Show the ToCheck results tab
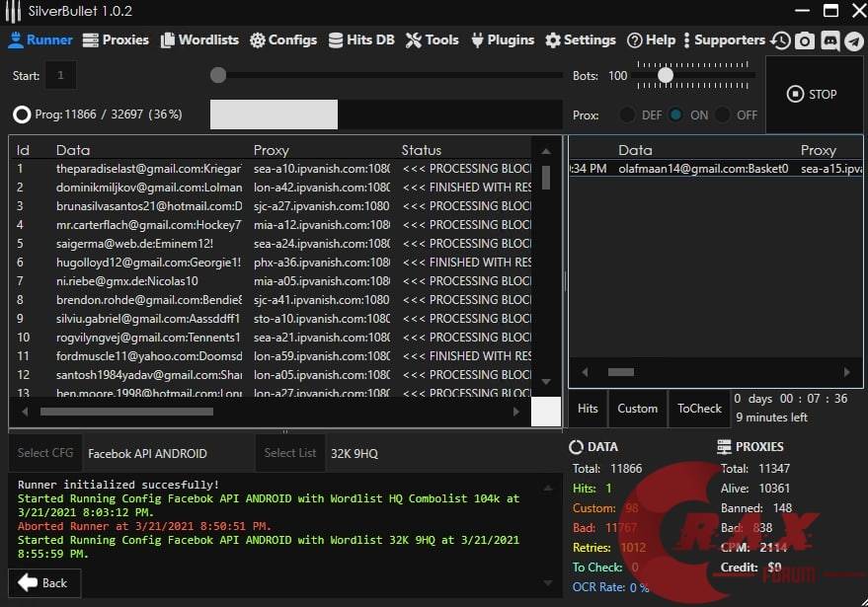This screenshot has height=607, width=868. [x=699, y=409]
